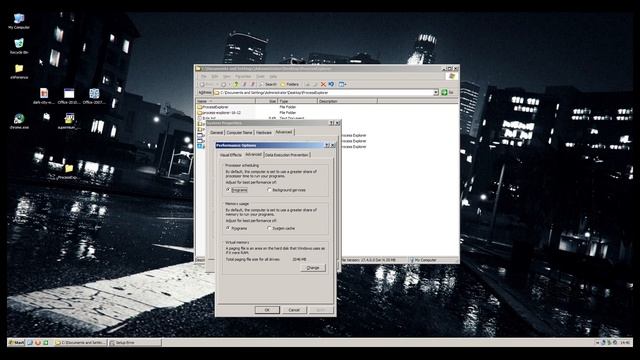Viewport: 640px width, 360px height.
Task: Click the Search button in Explorer toolbar
Action: coord(268,84)
